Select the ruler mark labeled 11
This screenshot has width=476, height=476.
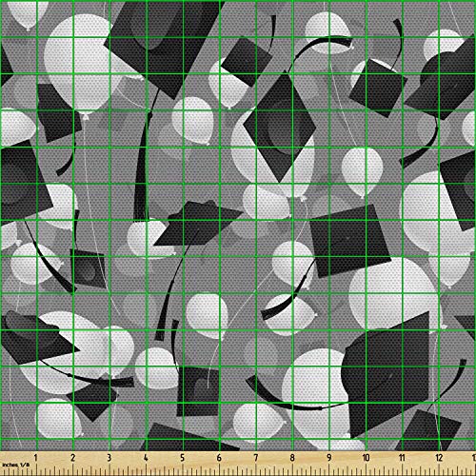pos(402,458)
